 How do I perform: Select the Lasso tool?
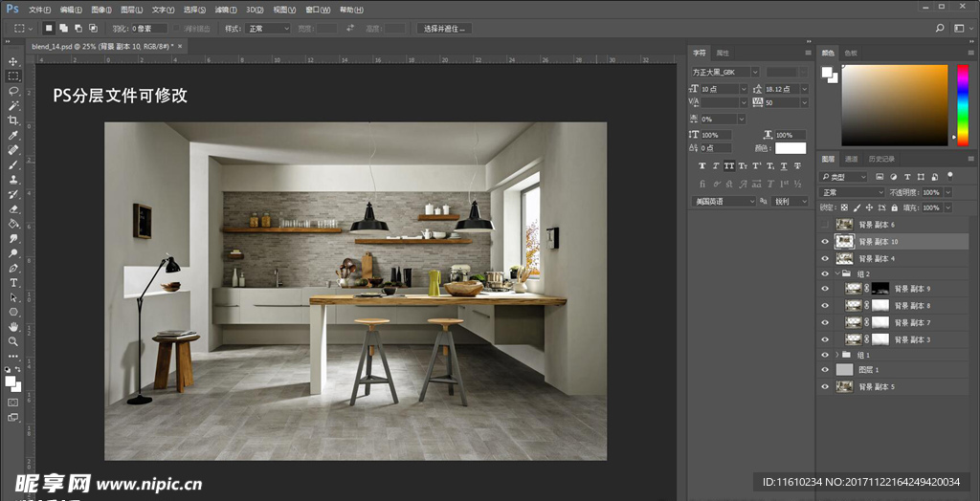pyautogui.click(x=13, y=91)
